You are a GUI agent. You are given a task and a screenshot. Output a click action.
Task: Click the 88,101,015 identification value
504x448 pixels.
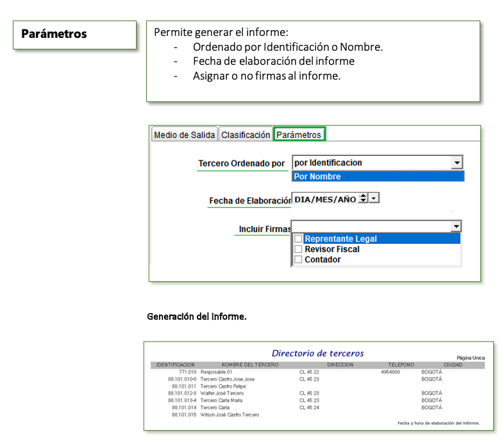pos(184,415)
